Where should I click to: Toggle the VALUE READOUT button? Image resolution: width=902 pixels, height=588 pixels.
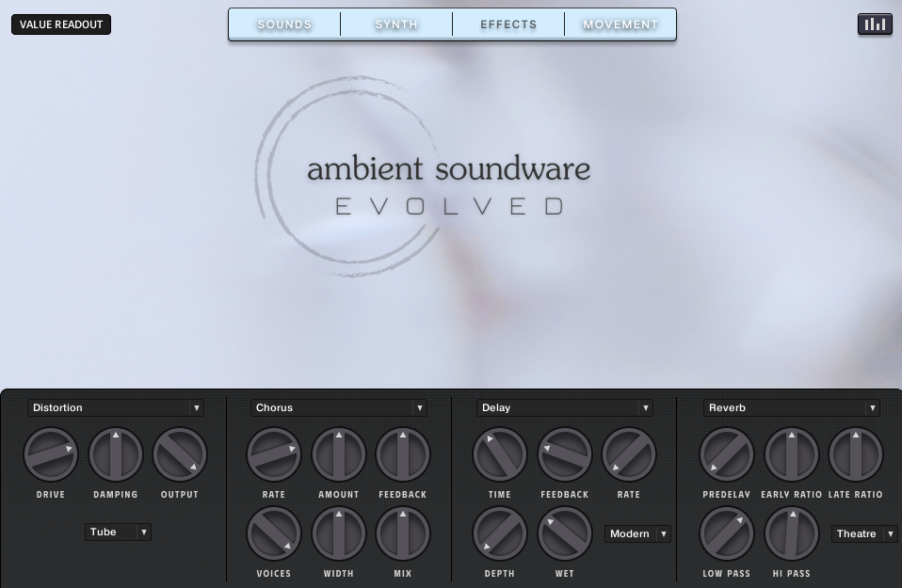coord(61,24)
